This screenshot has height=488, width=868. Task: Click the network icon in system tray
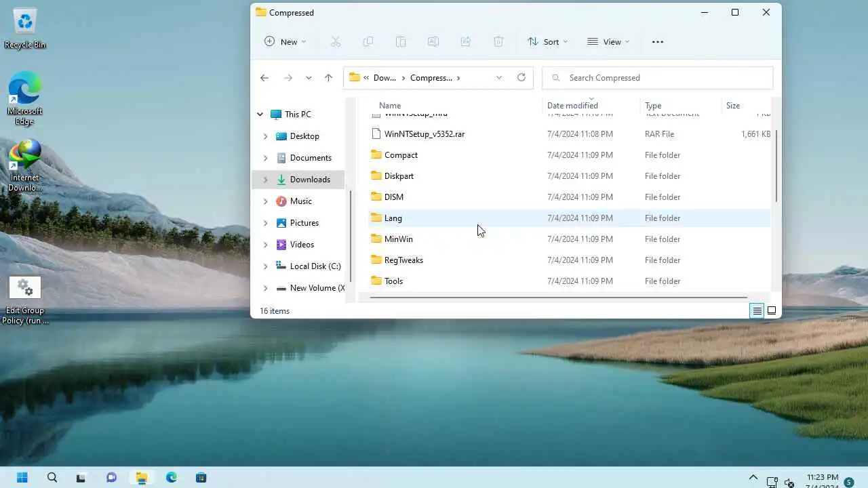pos(772,483)
